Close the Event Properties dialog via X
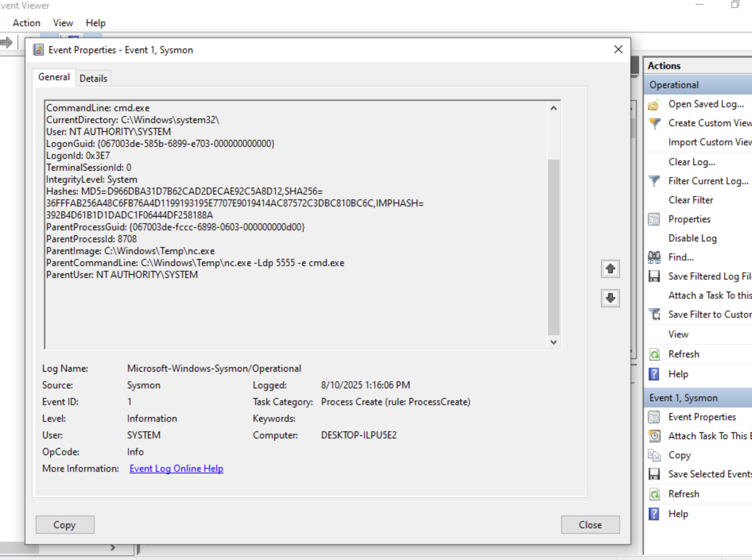752x560 pixels. tap(618, 49)
